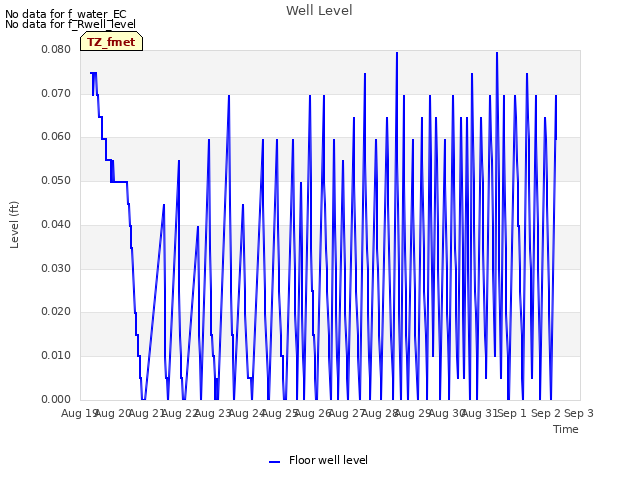640x480 pixels.
Task: Click the Level (ft) axis label
Action: tap(15, 224)
